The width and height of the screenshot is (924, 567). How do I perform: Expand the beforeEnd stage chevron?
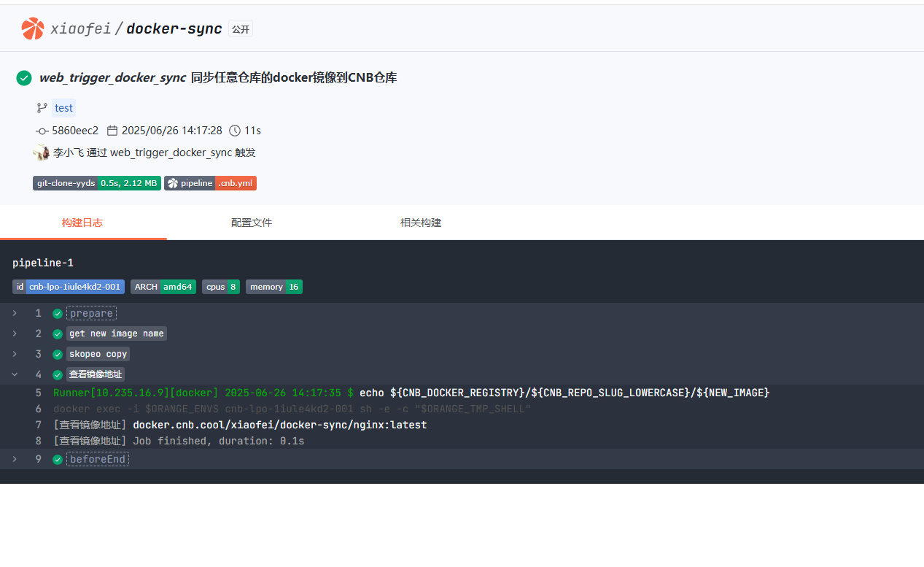pyautogui.click(x=15, y=459)
